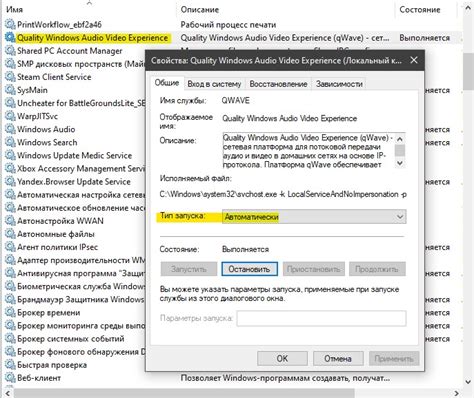The height and width of the screenshot is (398, 474).
Task: Select the Steam Client Service gear icon
Action: click(x=10, y=77)
